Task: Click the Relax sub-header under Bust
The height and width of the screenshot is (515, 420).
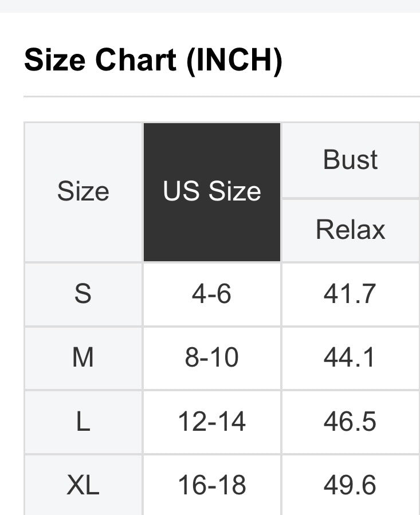Action: click(350, 230)
